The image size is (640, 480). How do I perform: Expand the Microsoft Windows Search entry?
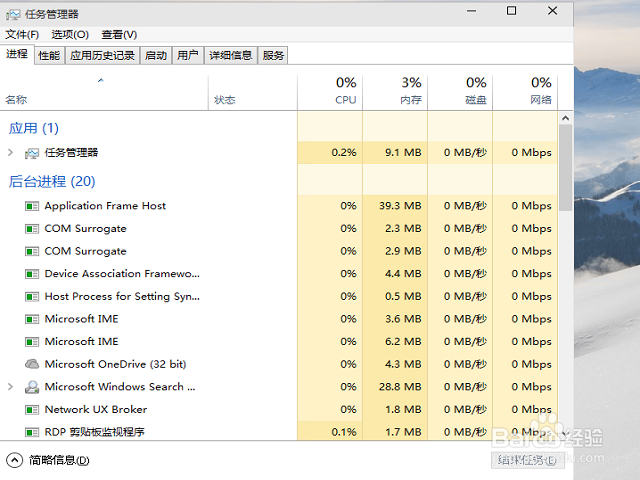tap(11, 387)
